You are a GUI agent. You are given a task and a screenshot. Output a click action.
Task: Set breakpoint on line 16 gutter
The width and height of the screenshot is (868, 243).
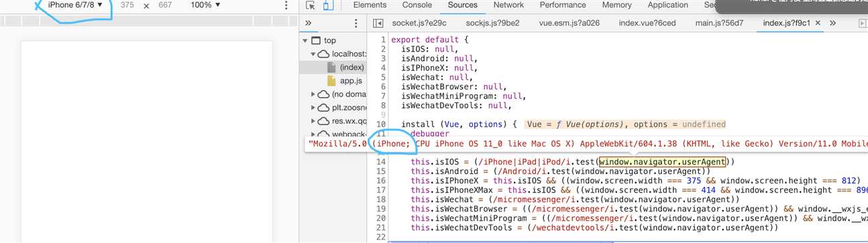point(381,181)
